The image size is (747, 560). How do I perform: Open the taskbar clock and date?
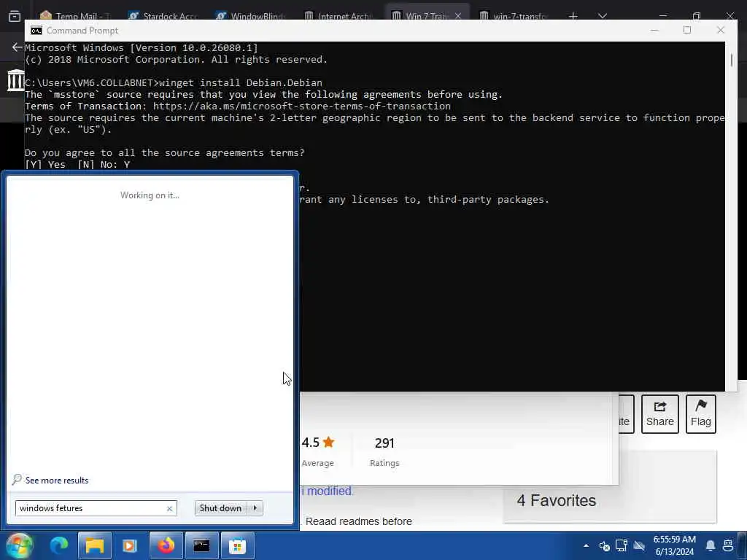[x=675, y=545]
